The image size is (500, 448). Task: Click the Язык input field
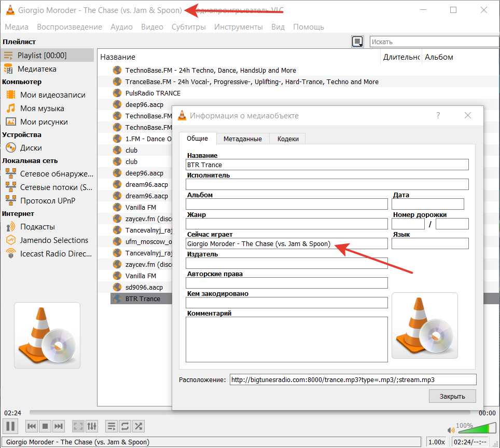point(430,243)
